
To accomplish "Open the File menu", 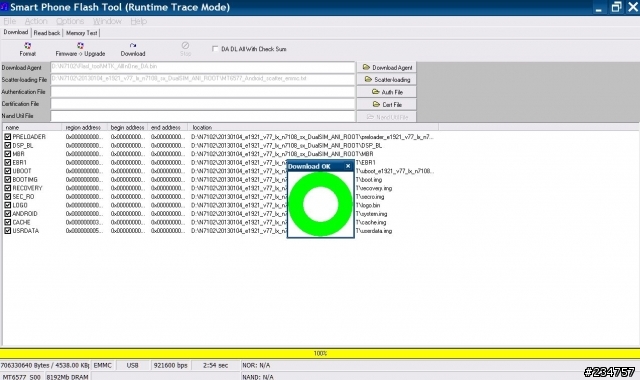I will 9,21.
